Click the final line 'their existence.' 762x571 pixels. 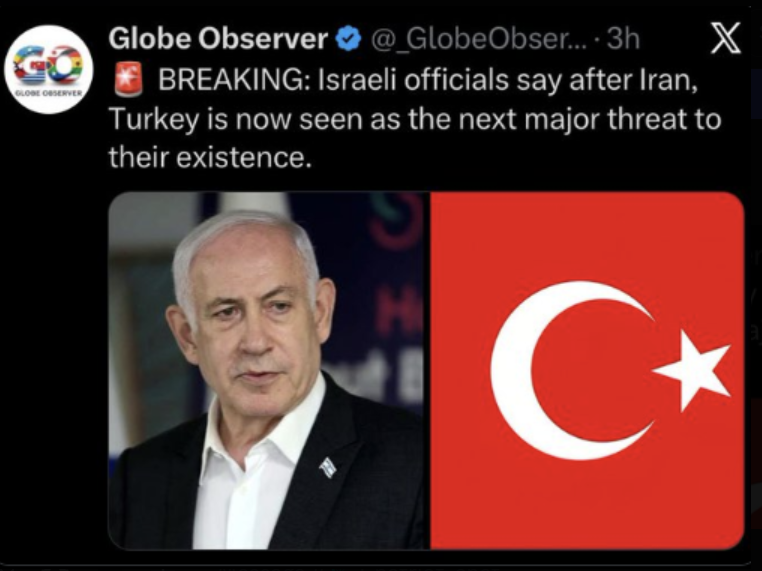(209, 157)
